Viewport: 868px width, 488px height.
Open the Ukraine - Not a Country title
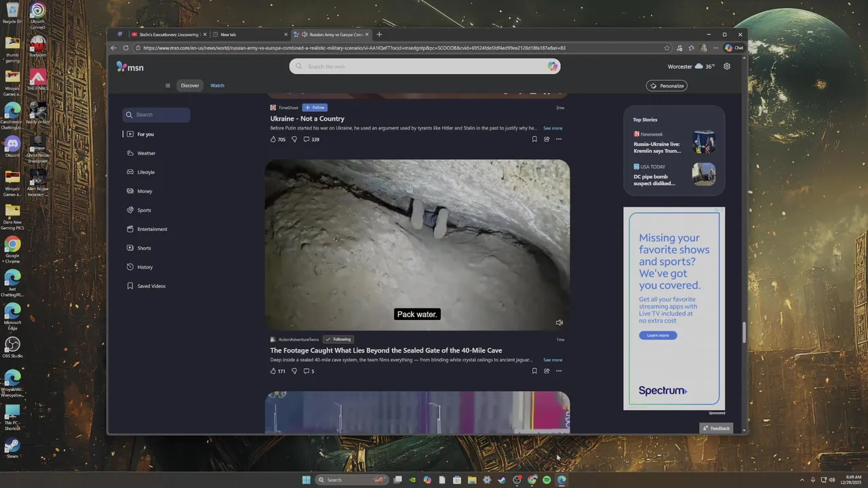(x=307, y=119)
